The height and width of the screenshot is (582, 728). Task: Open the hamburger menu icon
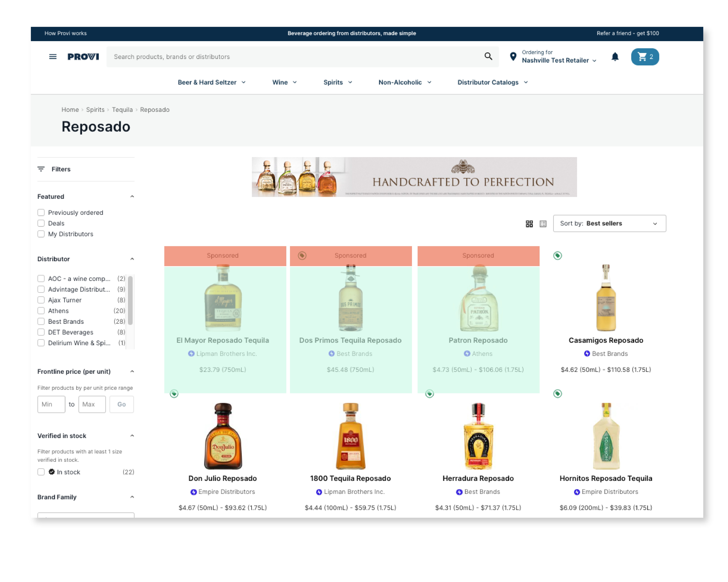pyautogui.click(x=53, y=57)
